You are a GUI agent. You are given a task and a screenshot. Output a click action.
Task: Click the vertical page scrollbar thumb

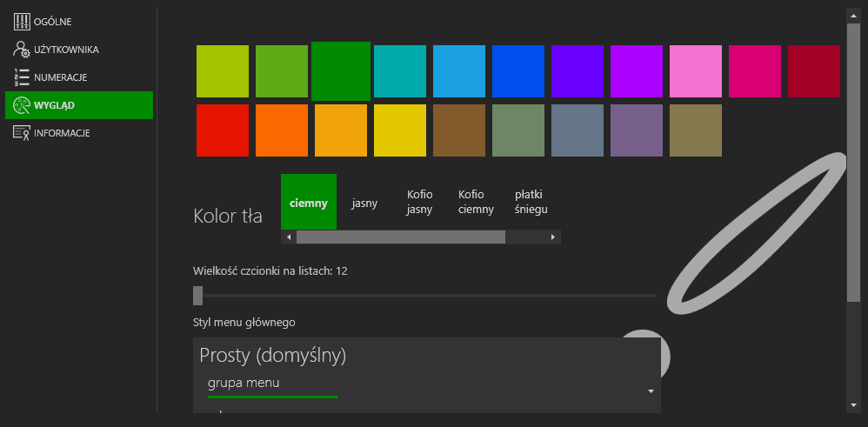(x=853, y=163)
